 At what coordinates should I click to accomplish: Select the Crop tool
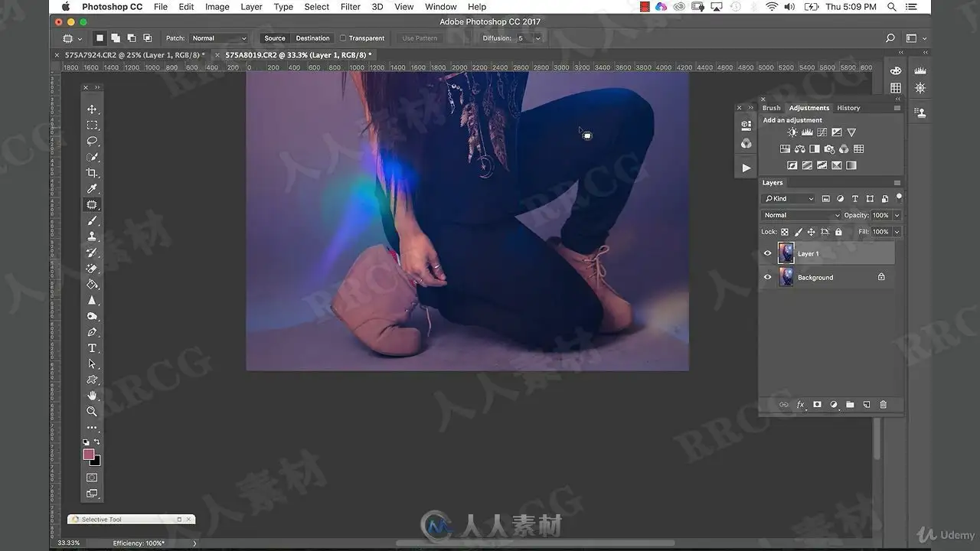92,173
